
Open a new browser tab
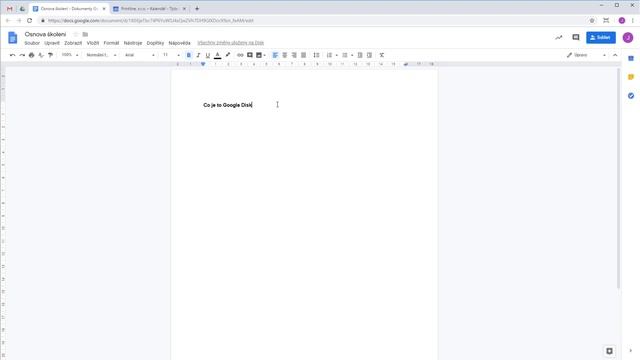point(197,9)
